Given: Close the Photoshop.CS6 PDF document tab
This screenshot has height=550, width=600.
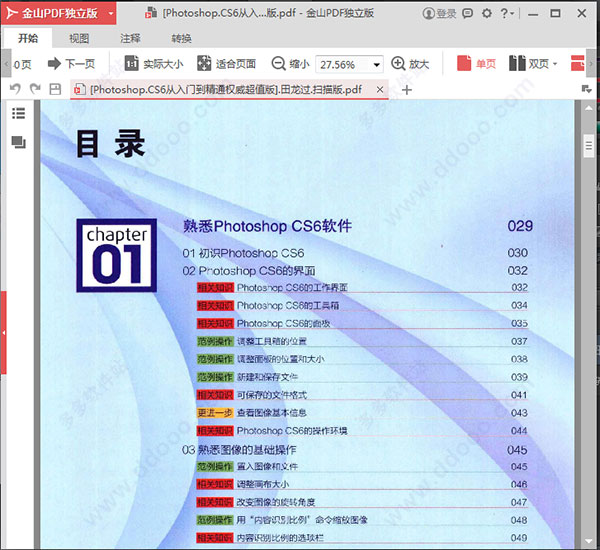Looking at the screenshot, I should [x=380, y=90].
